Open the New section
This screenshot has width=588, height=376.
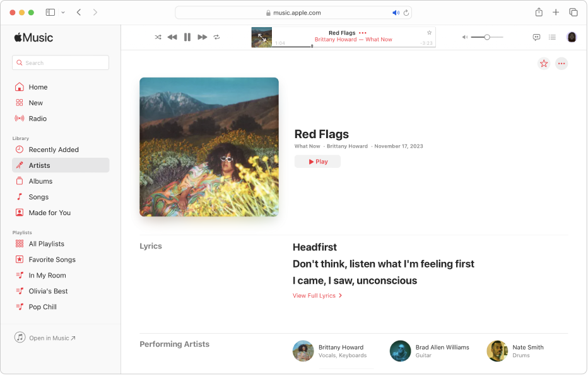point(61,103)
